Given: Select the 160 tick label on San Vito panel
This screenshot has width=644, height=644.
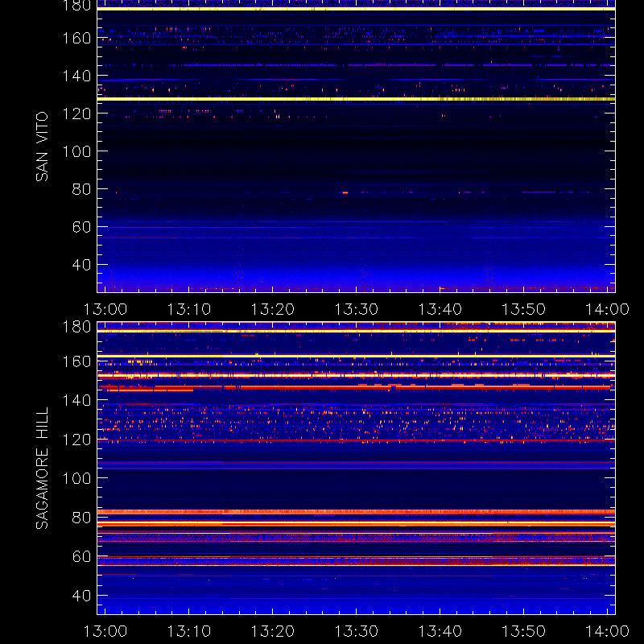Looking at the screenshot, I should pyautogui.click(x=76, y=38).
